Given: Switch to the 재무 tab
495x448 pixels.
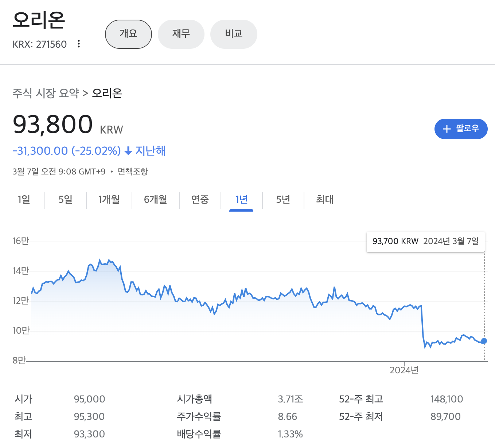Looking at the screenshot, I should (x=181, y=34).
